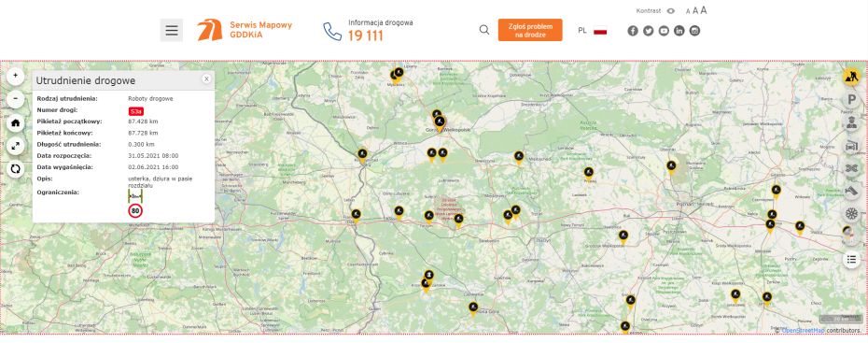Click the red 53a road number badge
868x343 pixels.
click(x=135, y=111)
